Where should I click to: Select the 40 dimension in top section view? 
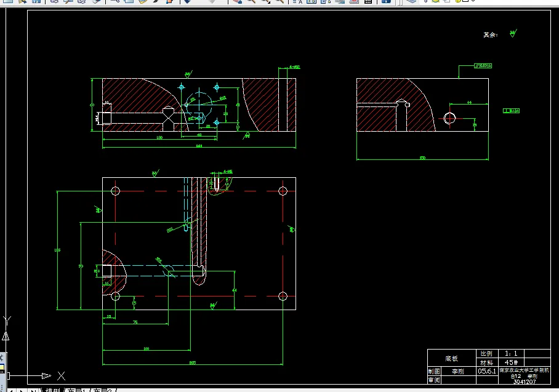coord(199,135)
